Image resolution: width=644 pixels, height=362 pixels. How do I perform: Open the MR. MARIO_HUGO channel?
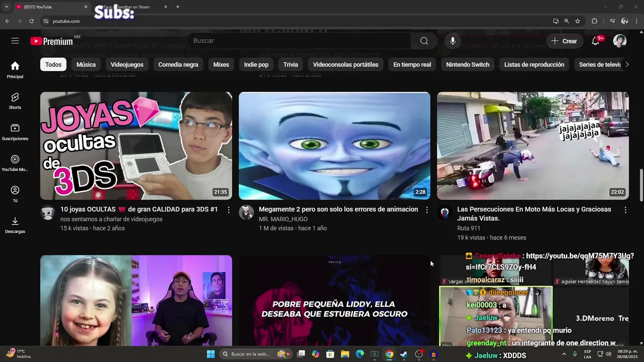point(283,219)
